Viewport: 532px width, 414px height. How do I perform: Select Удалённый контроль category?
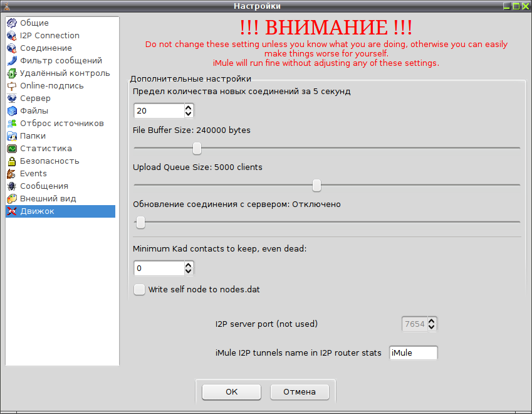pyautogui.click(x=60, y=73)
